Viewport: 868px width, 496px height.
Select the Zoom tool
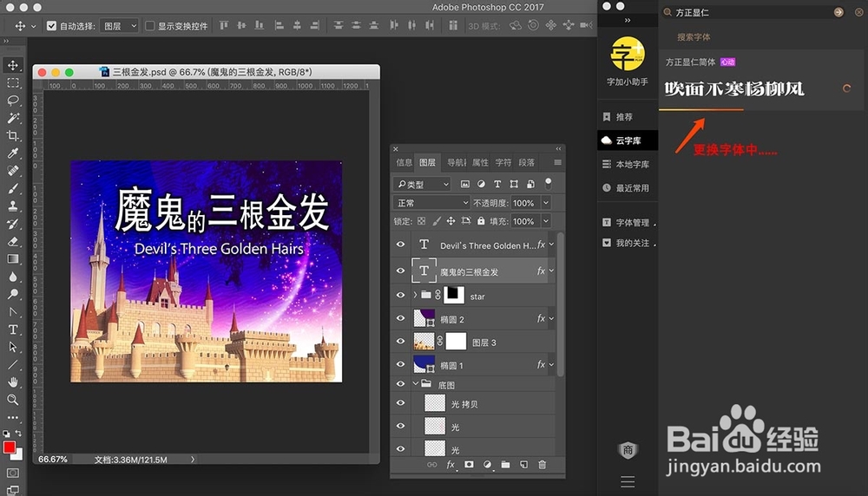pyautogui.click(x=13, y=400)
